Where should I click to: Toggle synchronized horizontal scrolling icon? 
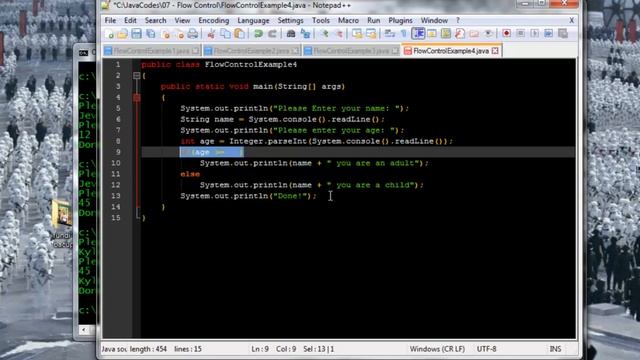coord(371,34)
